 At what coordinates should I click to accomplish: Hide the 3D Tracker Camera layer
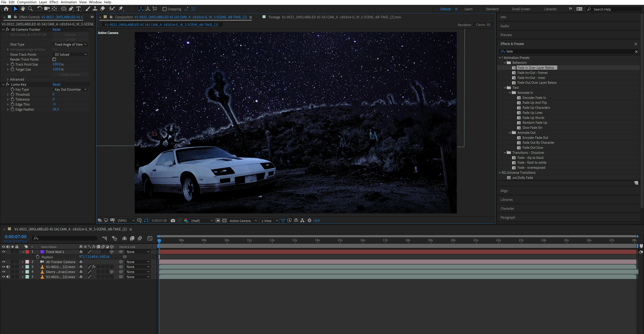pyautogui.click(x=4, y=262)
